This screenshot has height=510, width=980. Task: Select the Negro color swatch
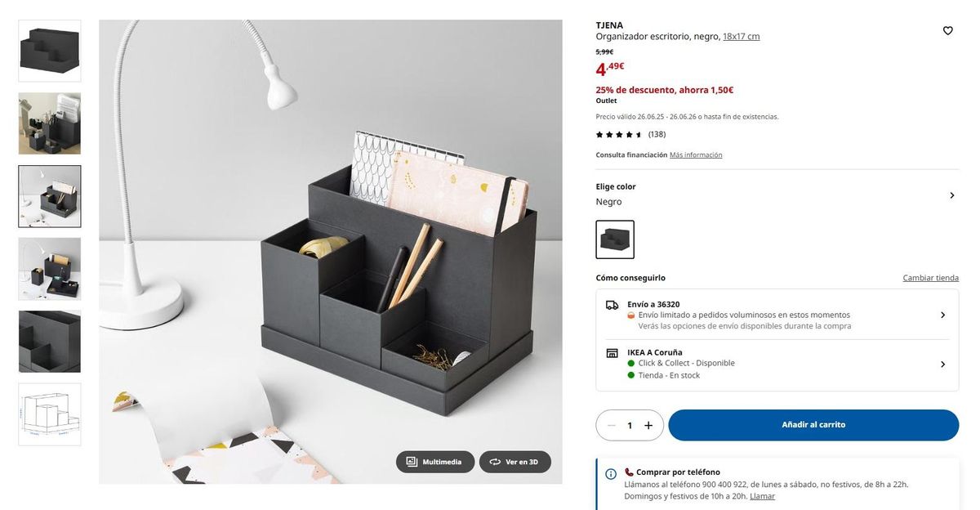[615, 239]
